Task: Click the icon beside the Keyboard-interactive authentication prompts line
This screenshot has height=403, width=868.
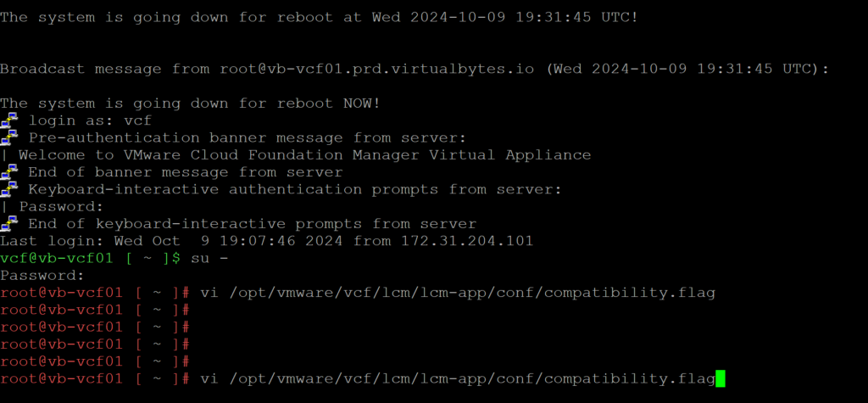Action: tap(10, 189)
